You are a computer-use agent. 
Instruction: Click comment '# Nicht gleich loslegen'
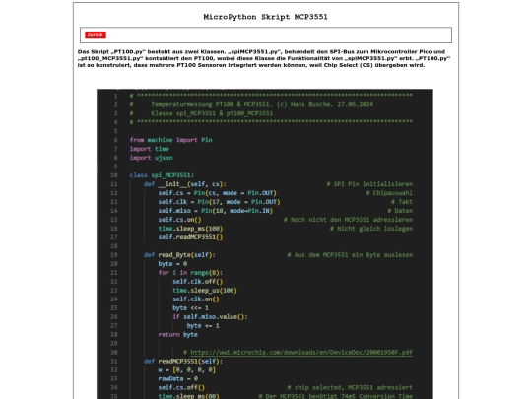(x=371, y=228)
